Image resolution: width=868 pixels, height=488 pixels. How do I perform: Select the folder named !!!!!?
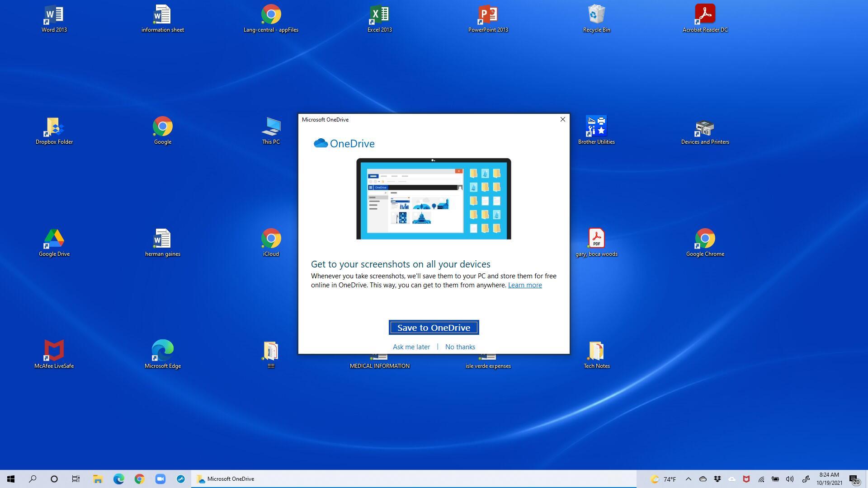[271, 355]
